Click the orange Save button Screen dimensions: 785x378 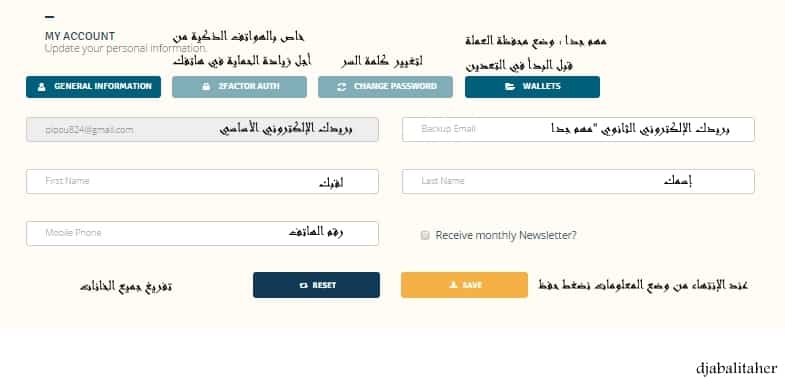464,285
